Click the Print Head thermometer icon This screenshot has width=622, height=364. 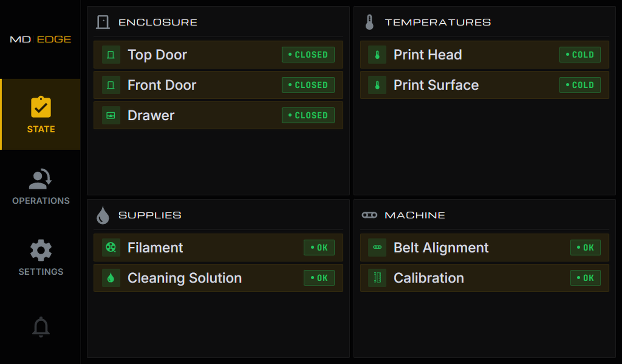click(377, 55)
